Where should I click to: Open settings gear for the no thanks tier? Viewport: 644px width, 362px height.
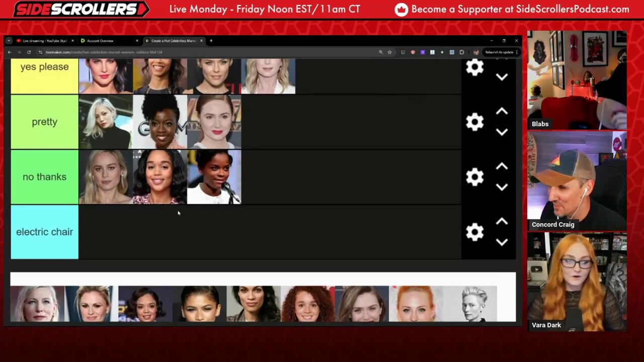click(x=474, y=177)
